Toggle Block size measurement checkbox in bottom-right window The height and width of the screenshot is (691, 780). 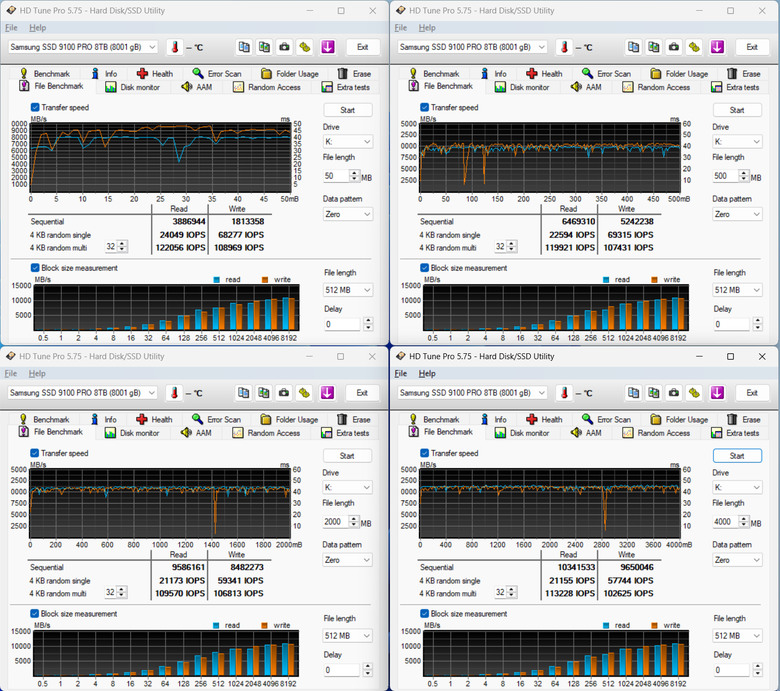[x=424, y=613]
